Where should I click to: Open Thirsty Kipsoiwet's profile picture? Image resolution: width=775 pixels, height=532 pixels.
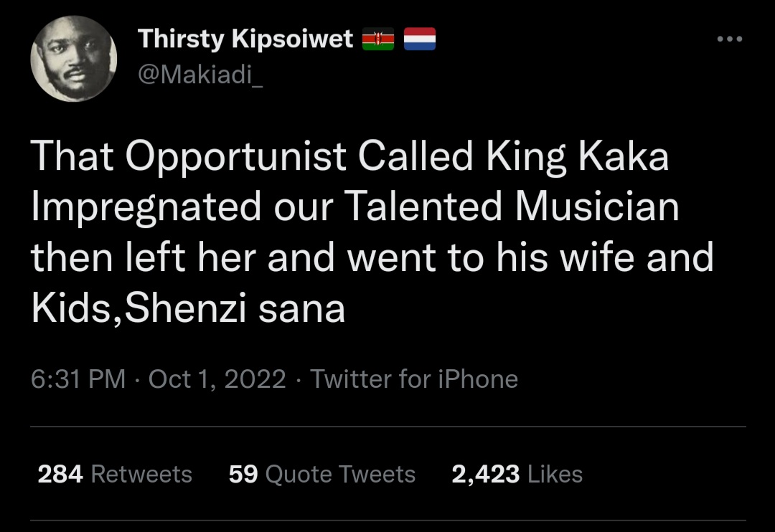pyautogui.click(x=74, y=59)
